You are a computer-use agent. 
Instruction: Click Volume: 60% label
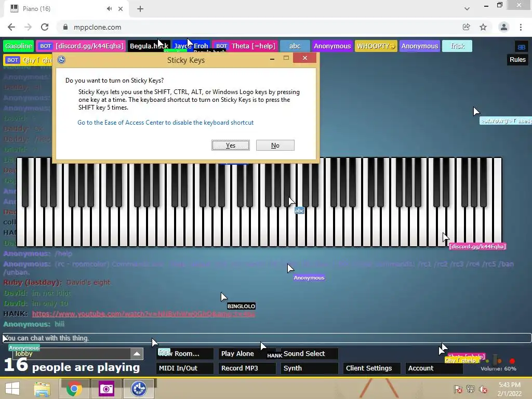(498, 368)
